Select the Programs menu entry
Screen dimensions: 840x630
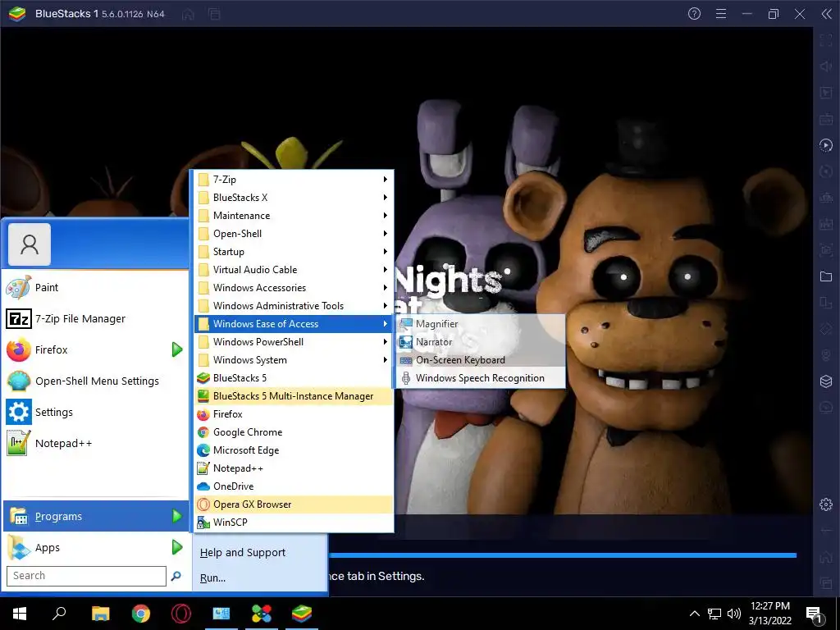coord(95,517)
